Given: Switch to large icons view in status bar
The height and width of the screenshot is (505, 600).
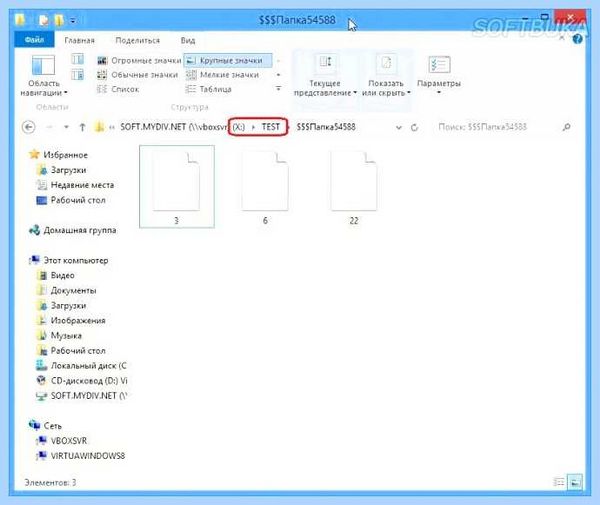Looking at the screenshot, I should coord(575,482).
